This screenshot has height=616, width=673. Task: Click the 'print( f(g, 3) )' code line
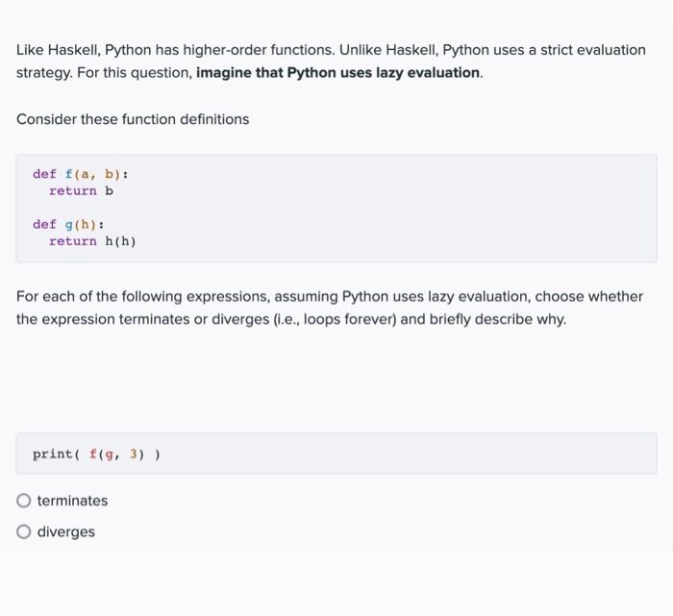coord(96,454)
